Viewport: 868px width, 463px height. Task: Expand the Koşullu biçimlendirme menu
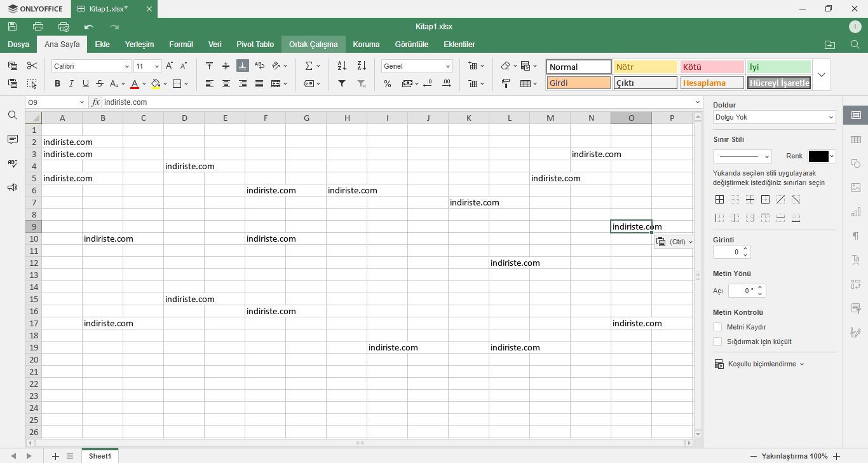pyautogui.click(x=759, y=364)
